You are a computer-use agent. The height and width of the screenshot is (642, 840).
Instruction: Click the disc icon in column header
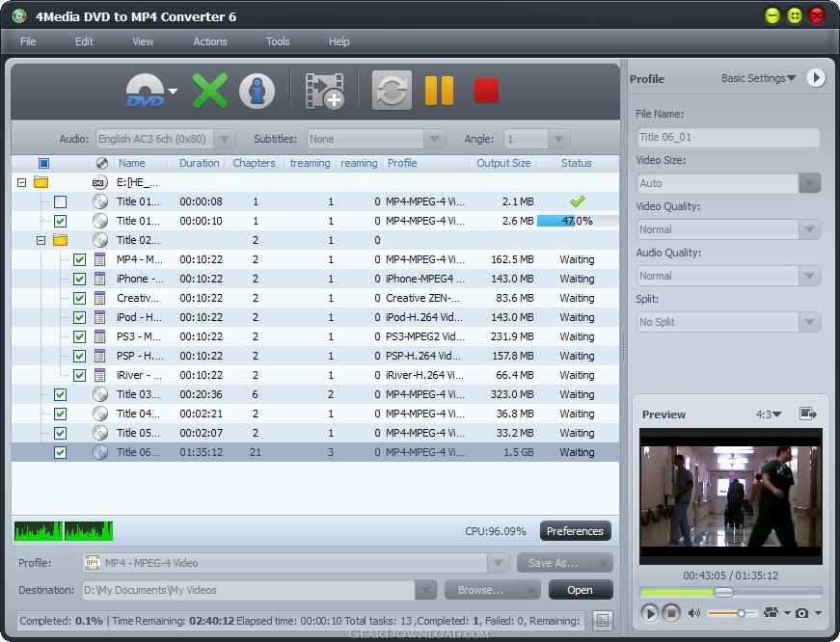(102, 163)
